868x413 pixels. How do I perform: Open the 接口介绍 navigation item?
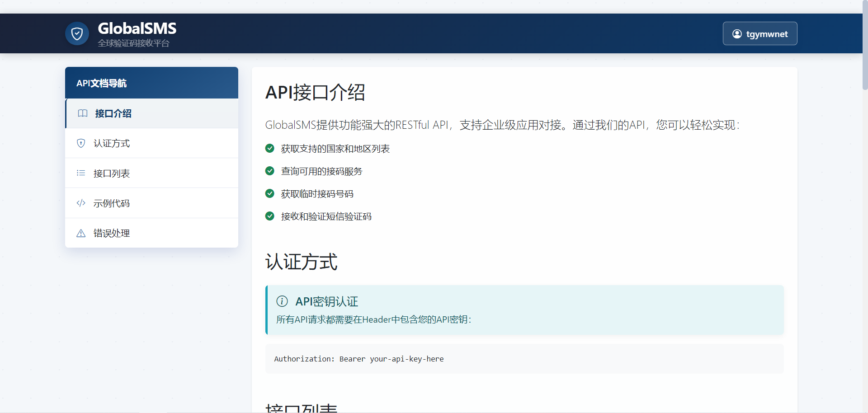coord(113,113)
